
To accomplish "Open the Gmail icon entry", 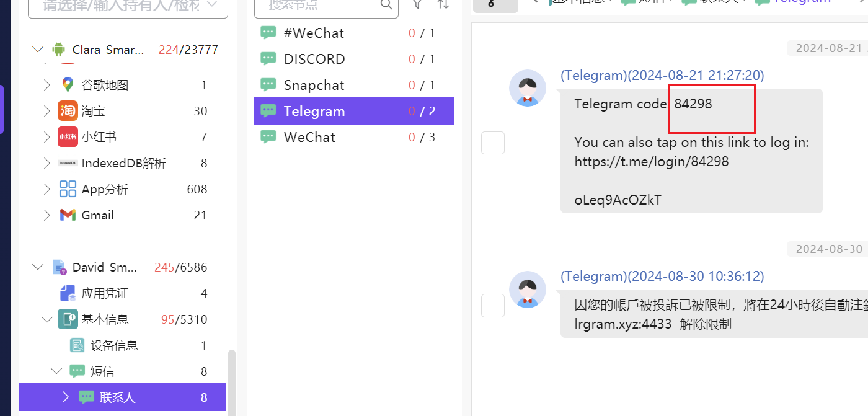I will (68, 215).
